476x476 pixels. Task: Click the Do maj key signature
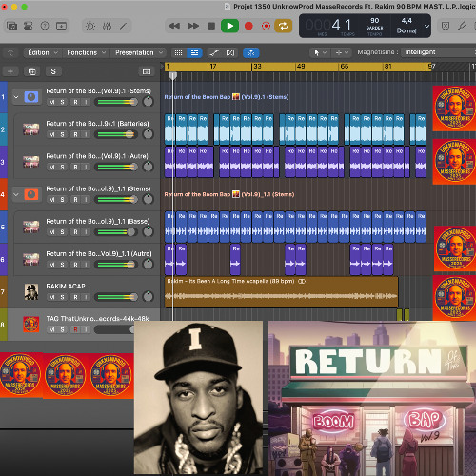(x=407, y=30)
